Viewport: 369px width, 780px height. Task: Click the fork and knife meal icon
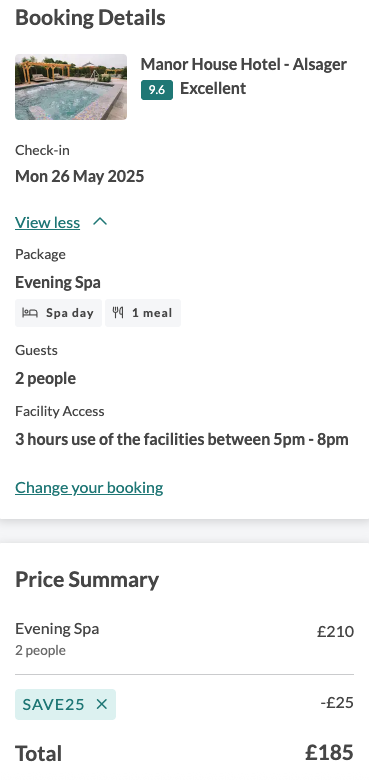click(x=118, y=313)
